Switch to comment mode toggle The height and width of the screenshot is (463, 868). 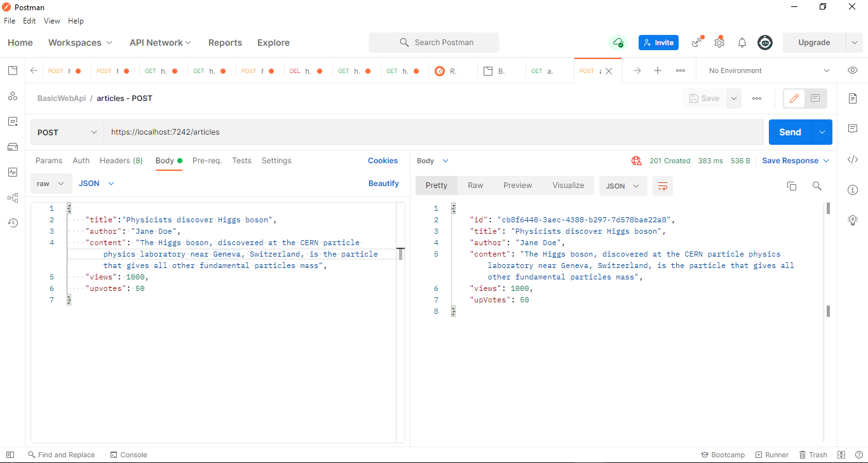click(816, 98)
